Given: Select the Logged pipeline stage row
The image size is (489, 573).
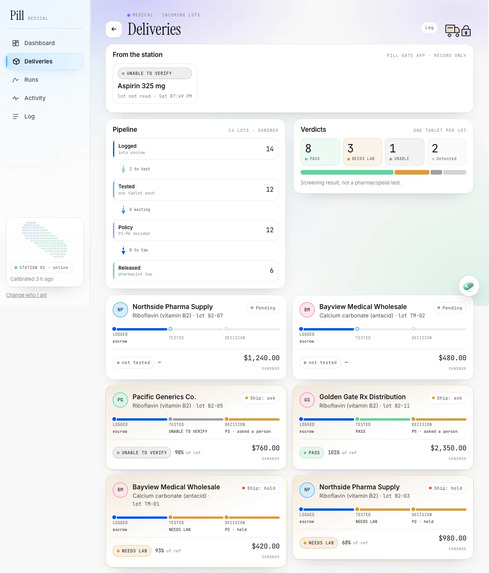Looking at the screenshot, I should [x=196, y=149].
